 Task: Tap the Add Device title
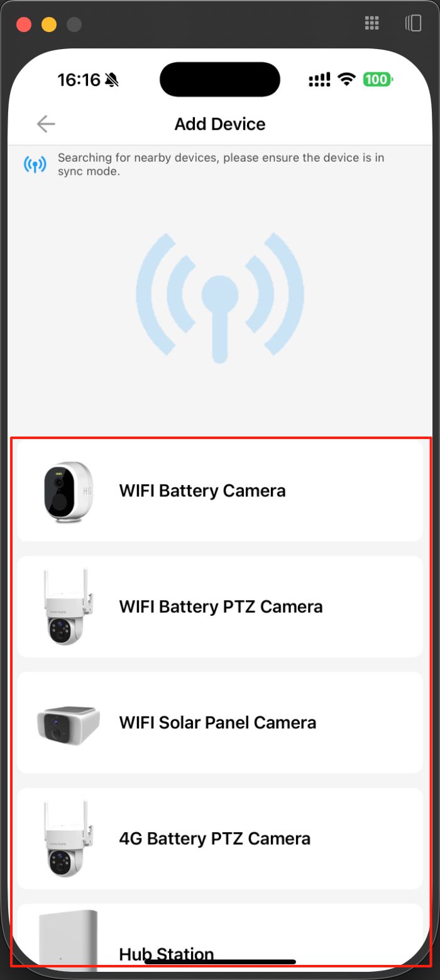tap(220, 124)
